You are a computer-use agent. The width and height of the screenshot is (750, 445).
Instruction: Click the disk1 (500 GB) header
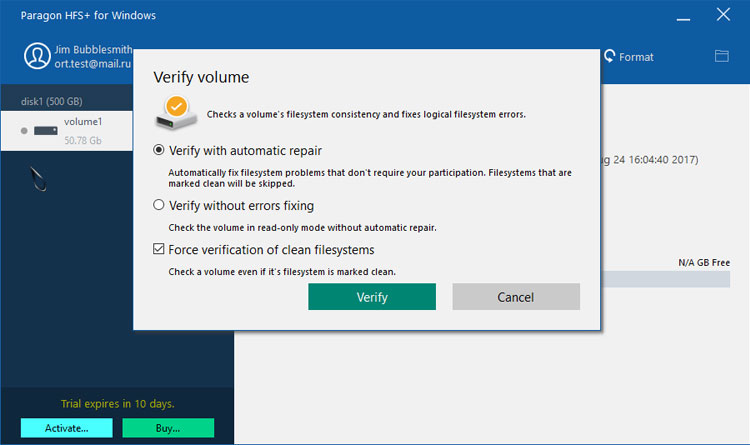(52, 101)
